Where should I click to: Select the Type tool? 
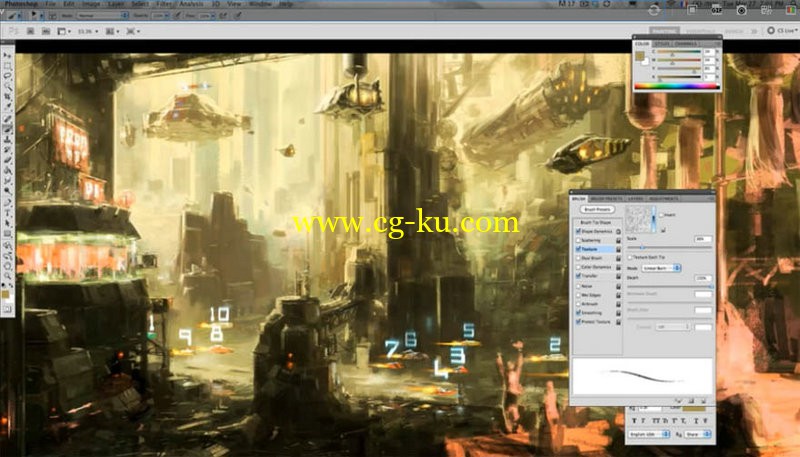8,212
